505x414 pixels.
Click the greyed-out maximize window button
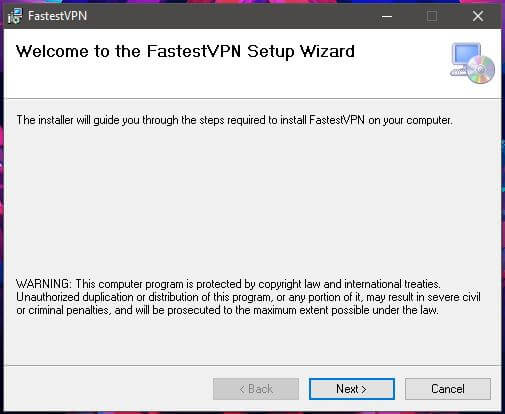click(x=432, y=16)
